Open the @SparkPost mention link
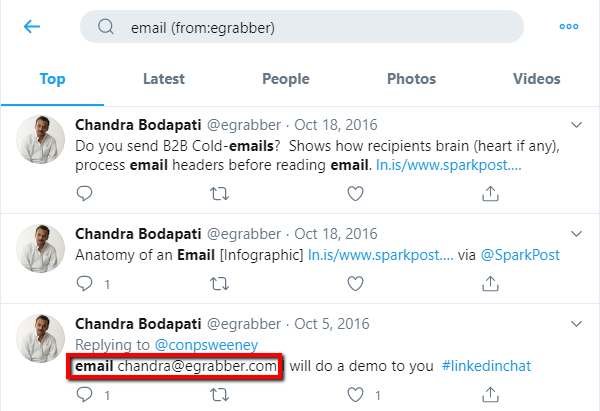Image resolution: width=600 pixels, height=411 pixels. 520,255
